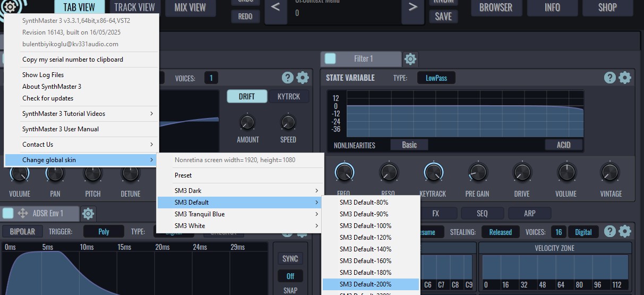Change the VOICES 16 value
The width and height of the screenshot is (644, 295).
(x=558, y=232)
